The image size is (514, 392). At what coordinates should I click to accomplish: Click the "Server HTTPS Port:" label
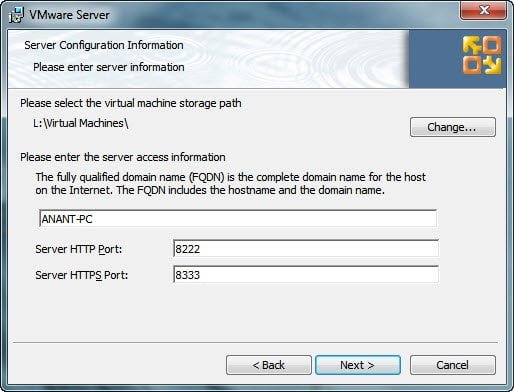[82, 275]
